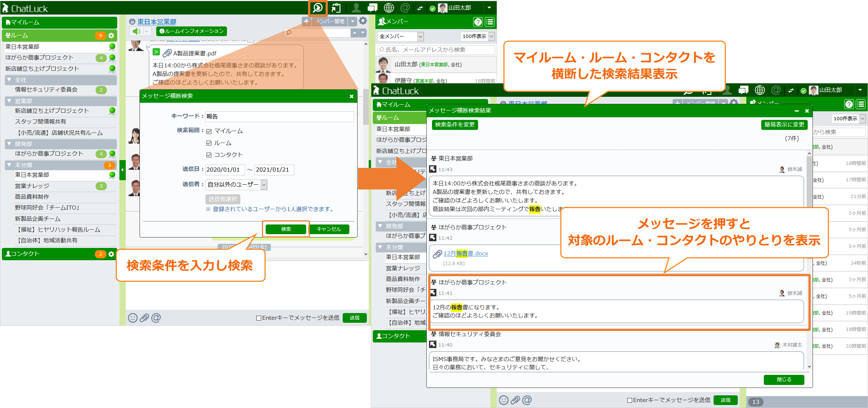868x408 pixels.
Task: Collapse the 未分類 group in left sidebar
Action: pyautogui.click(x=9, y=165)
